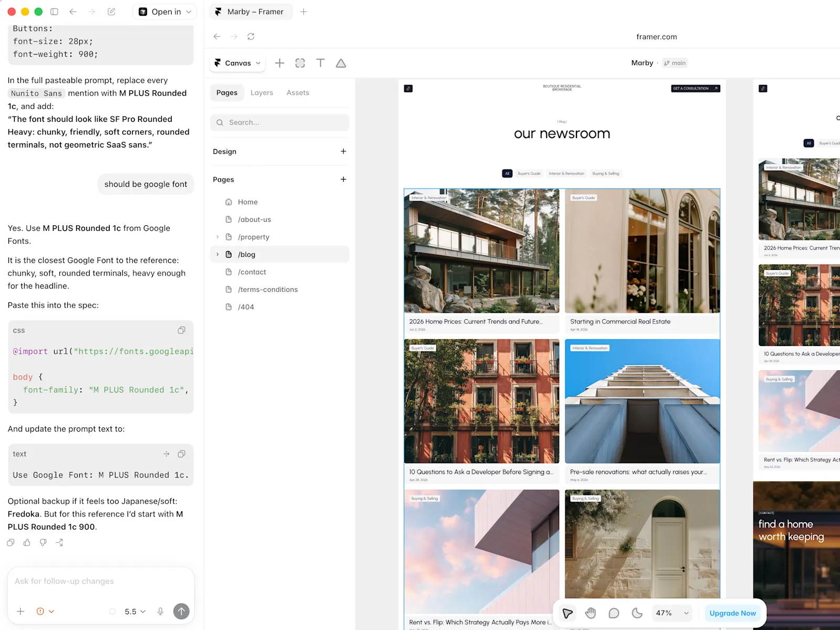This screenshot has height=630, width=840.
Task: Give the response a thumbs up
Action: (x=27, y=543)
